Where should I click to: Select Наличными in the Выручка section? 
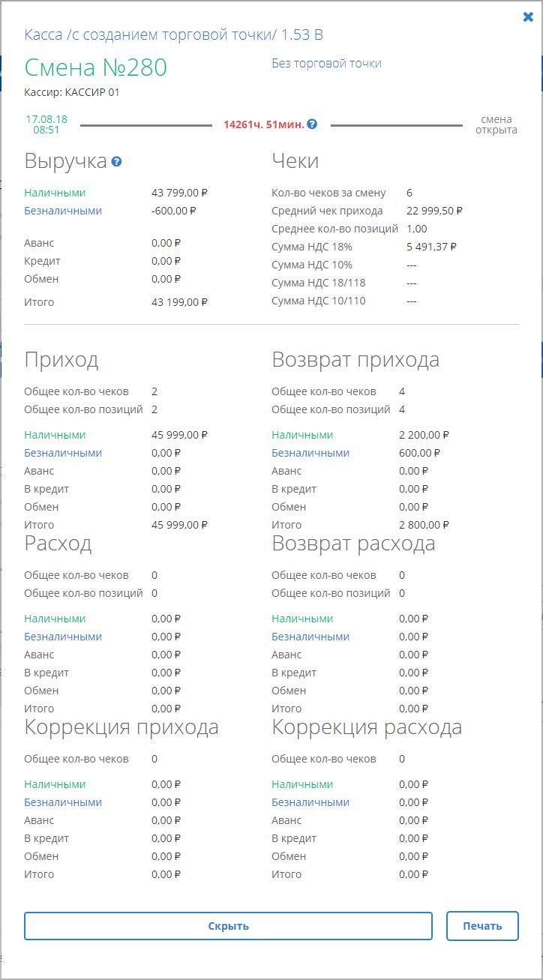point(55,193)
